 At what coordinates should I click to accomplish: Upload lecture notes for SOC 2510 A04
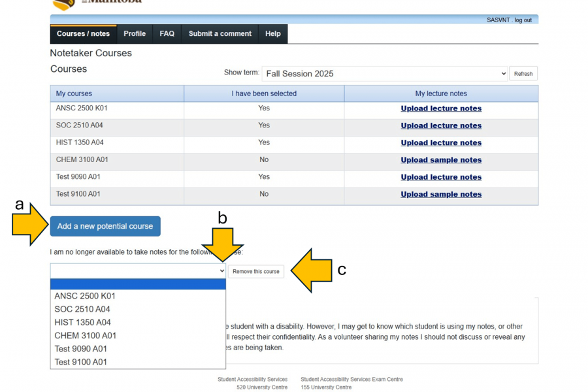pyautogui.click(x=441, y=125)
